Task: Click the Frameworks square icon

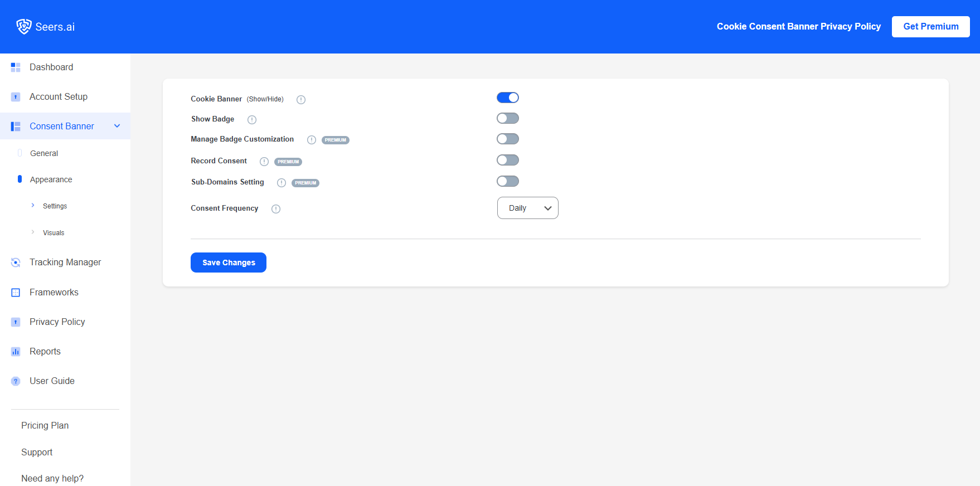Action: click(16, 293)
